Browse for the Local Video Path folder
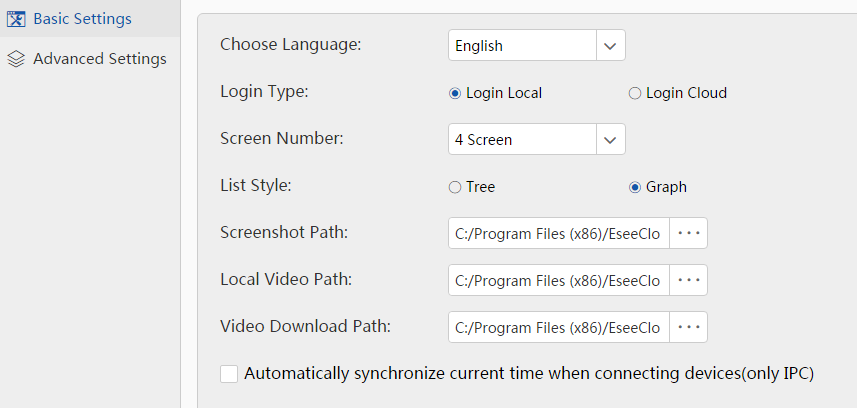Image resolution: width=857 pixels, height=408 pixels. click(x=688, y=280)
